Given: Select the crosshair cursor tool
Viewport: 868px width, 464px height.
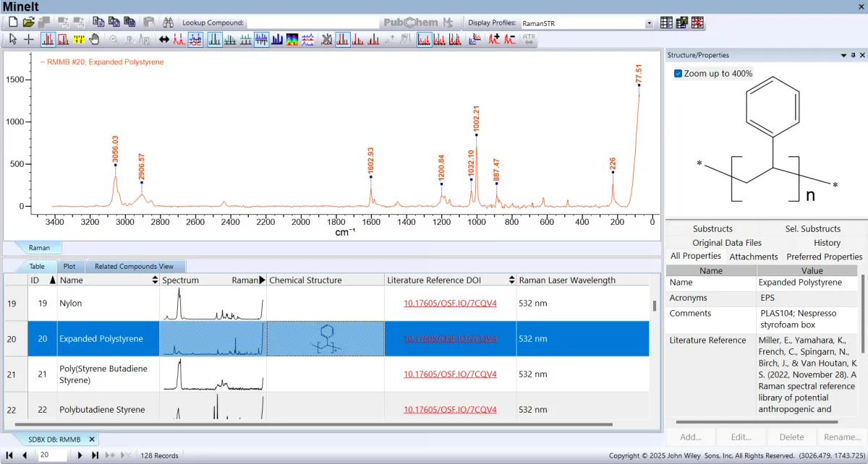Looking at the screenshot, I should click(29, 40).
